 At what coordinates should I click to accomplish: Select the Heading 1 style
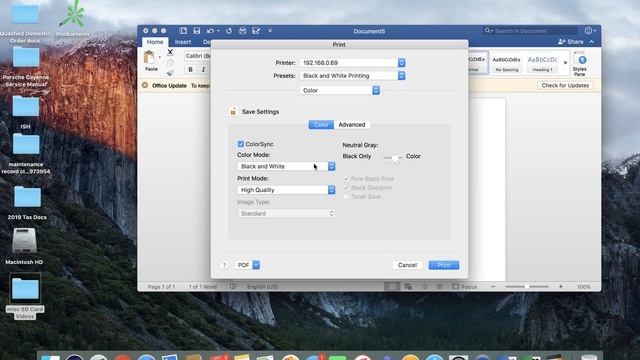pos(542,63)
